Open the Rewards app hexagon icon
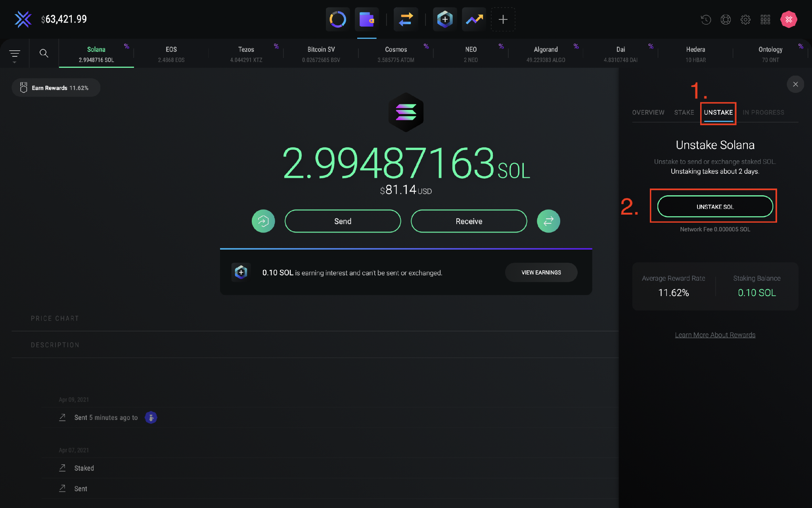812x508 pixels. click(445, 19)
